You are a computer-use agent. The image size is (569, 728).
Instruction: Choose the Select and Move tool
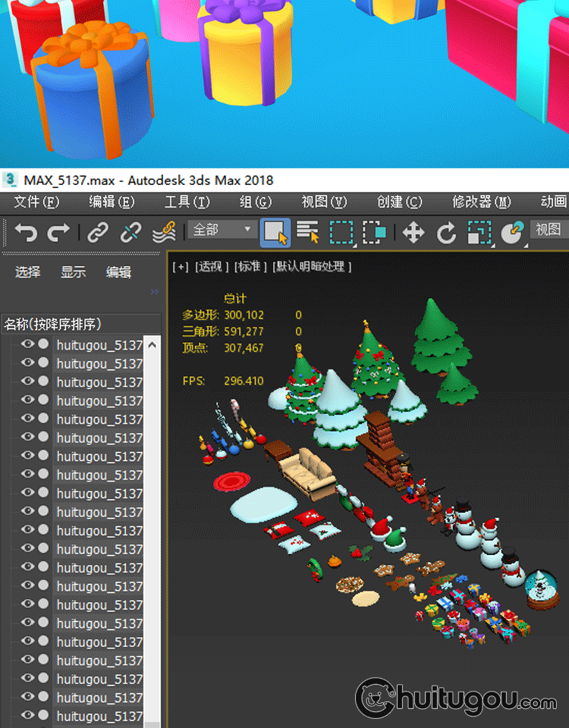pyautogui.click(x=413, y=232)
